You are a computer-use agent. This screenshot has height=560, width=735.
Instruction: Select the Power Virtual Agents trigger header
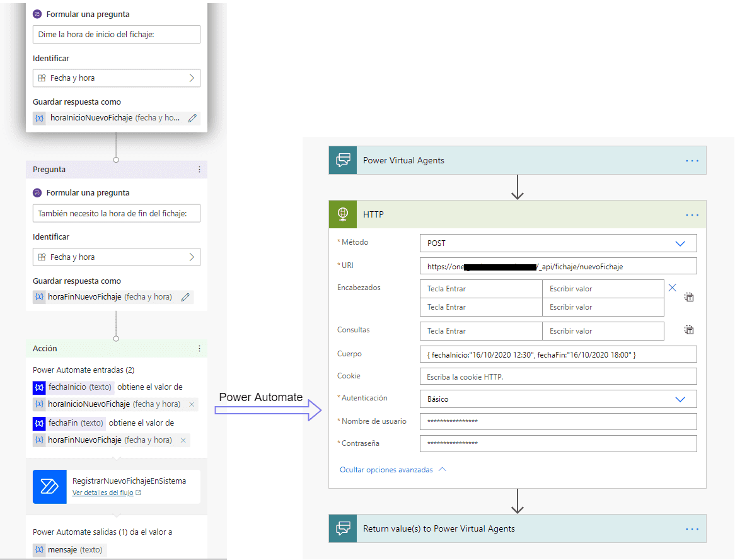[x=518, y=160]
